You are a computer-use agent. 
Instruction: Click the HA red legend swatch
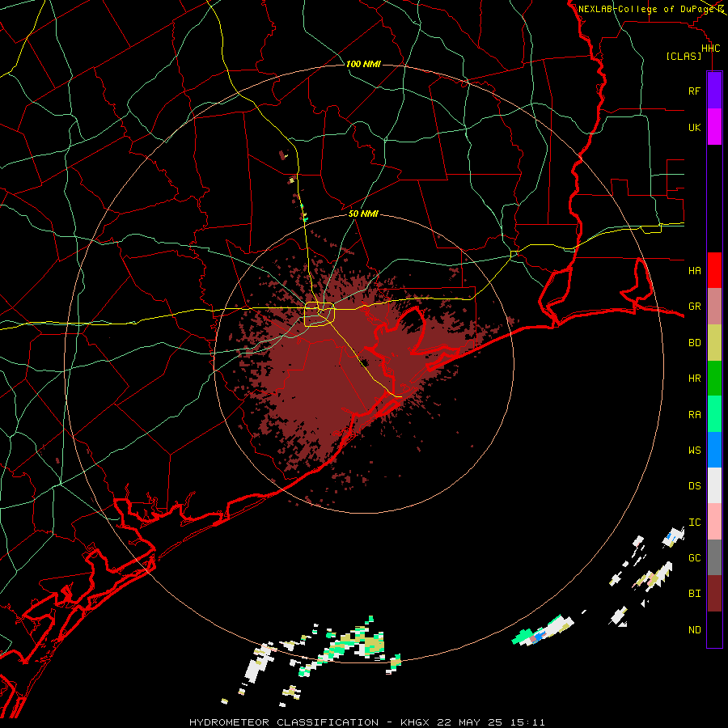(x=714, y=270)
